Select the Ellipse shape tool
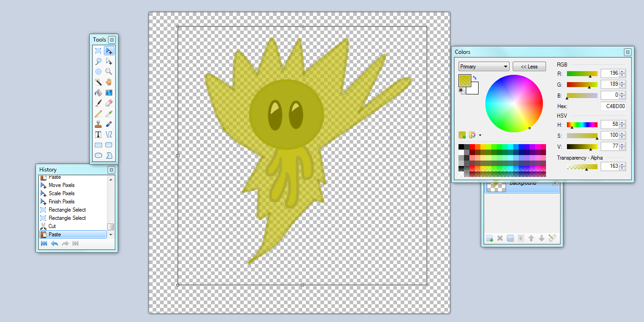This screenshot has height=322, width=644. 98,156
